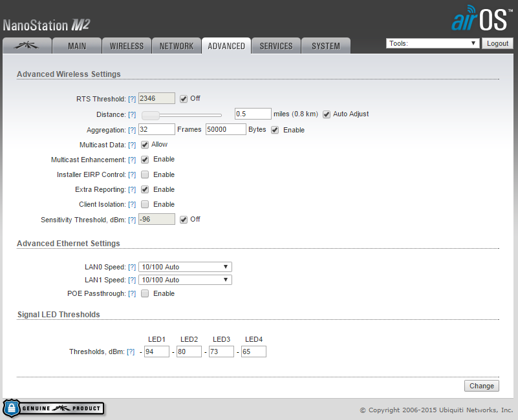
Task: Click the airOS logo
Action: click(482, 18)
